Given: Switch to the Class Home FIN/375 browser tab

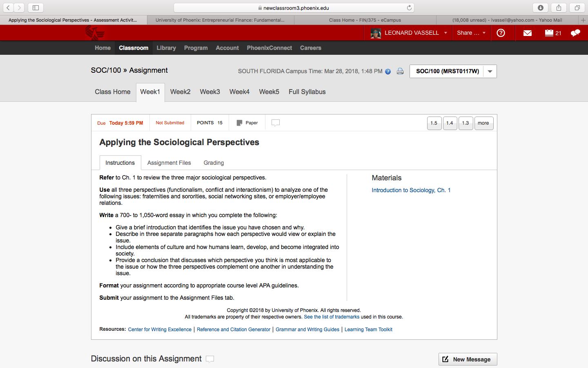Looking at the screenshot, I should pyautogui.click(x=365, y=20).
